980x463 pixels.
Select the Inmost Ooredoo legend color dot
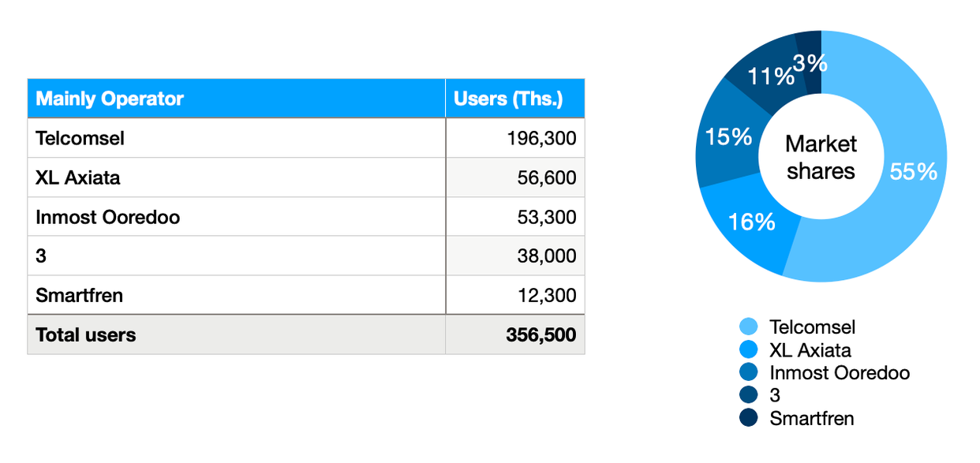coord(749,372)
